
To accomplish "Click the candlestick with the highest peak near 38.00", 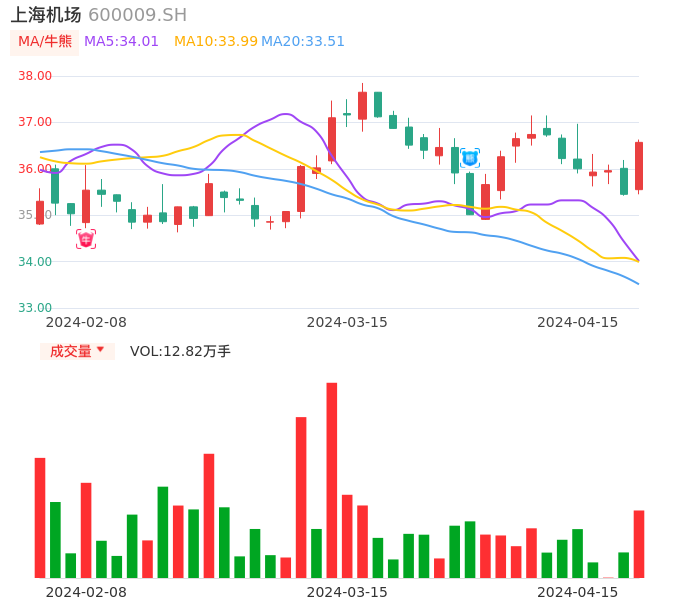I will click(362, 106).
